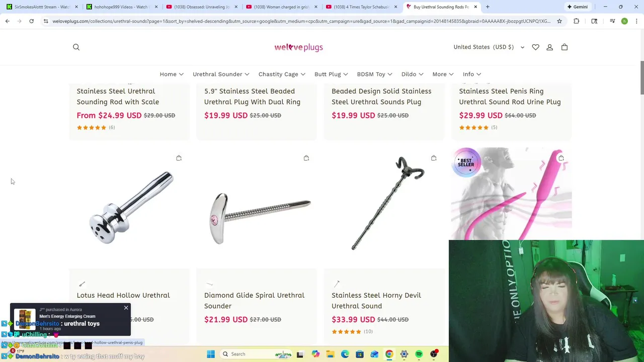Quick-add the Lotus Head Hollow product

coord(179,158)
